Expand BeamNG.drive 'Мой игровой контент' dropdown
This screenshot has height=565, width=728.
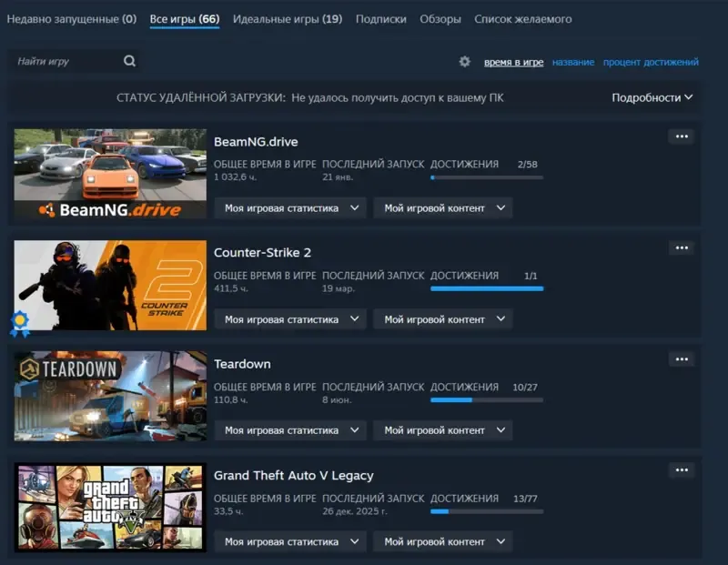[x=443, y=208]
